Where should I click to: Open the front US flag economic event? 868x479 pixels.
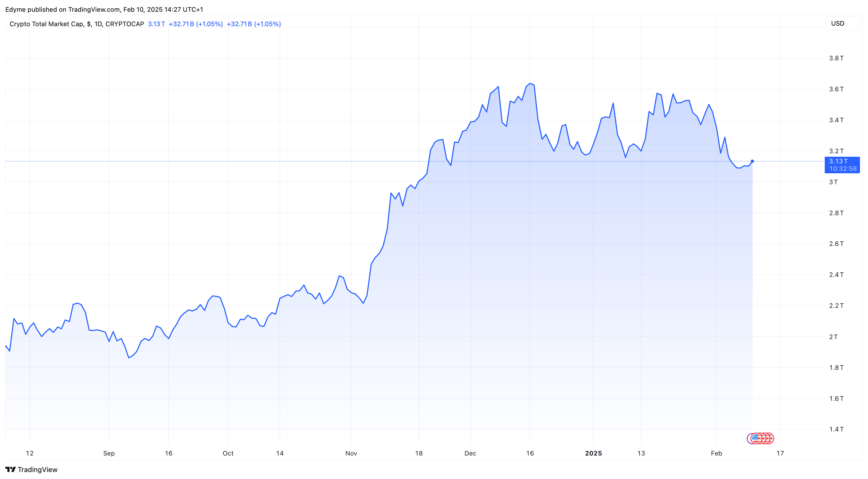756,438
